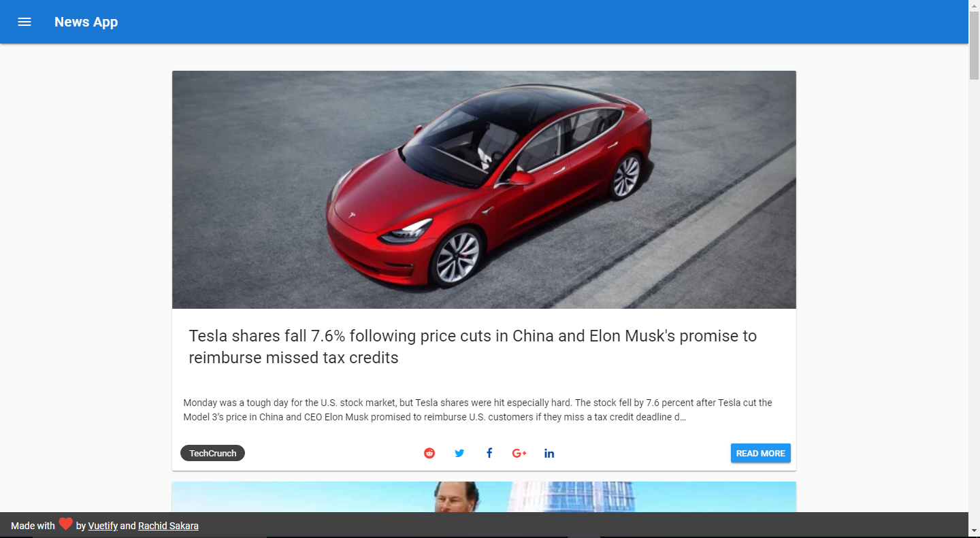Open the Vuetify link in footer

(103, 526)
